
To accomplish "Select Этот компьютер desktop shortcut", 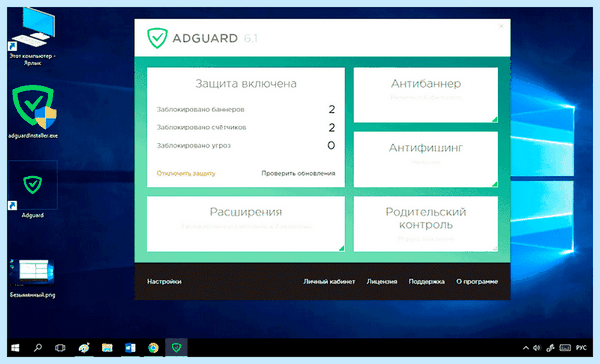I will coord(33,37).
